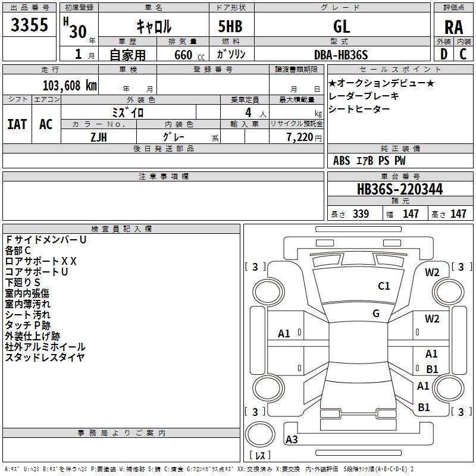Image resolution: width=476 pixels, height=476 pixels.
Task: Select the ★オークションデビュー★ sales point
Action: coord(381,83)
